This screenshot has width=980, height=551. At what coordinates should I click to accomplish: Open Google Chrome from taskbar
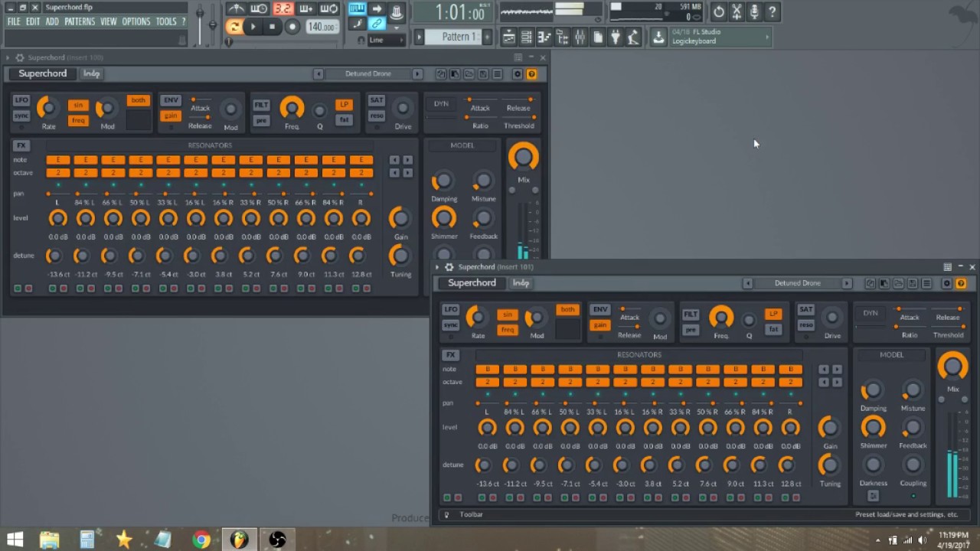coord(201,540)
